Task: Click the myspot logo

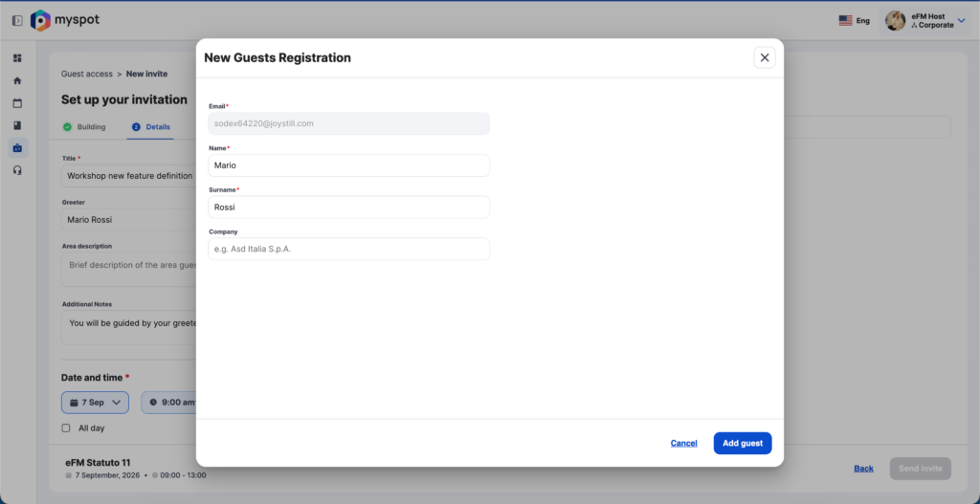Action: tap(65, 21)
